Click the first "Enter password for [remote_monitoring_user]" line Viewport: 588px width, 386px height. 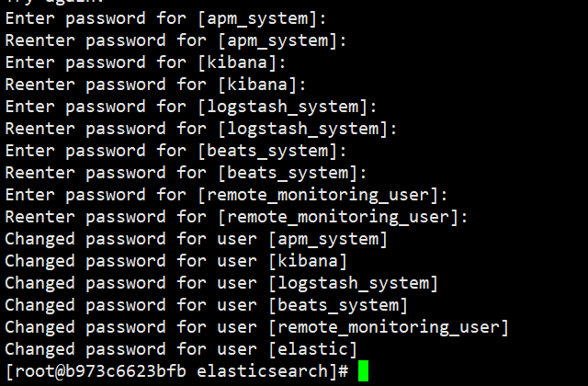coord(226,195)
